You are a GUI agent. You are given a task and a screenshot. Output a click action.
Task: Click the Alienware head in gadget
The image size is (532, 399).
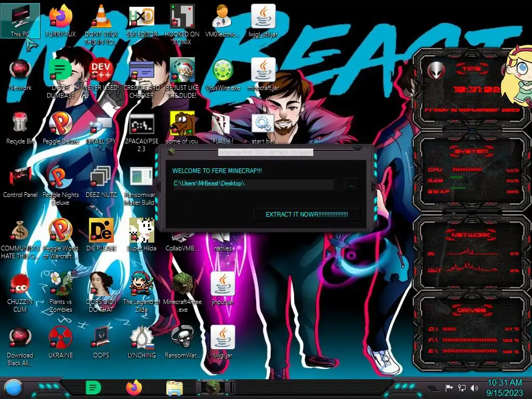click(436, 71)
